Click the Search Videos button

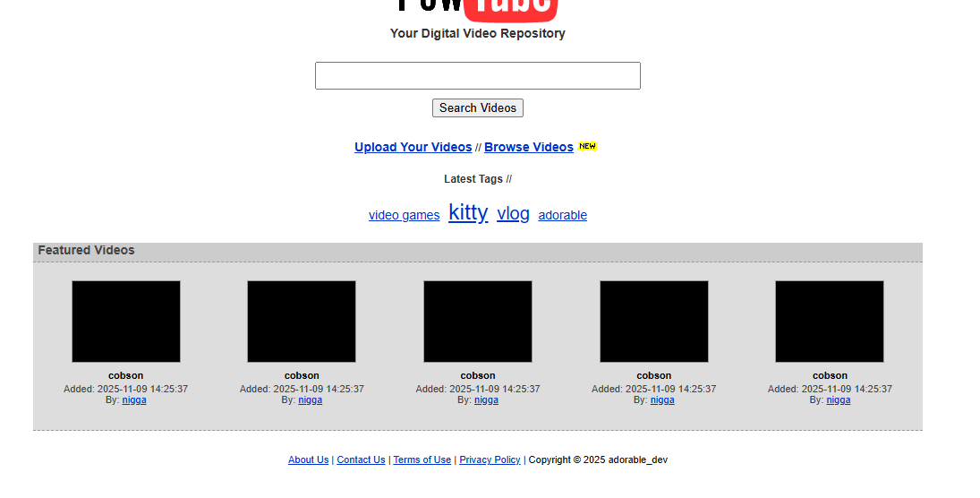[x=478, y=108]
